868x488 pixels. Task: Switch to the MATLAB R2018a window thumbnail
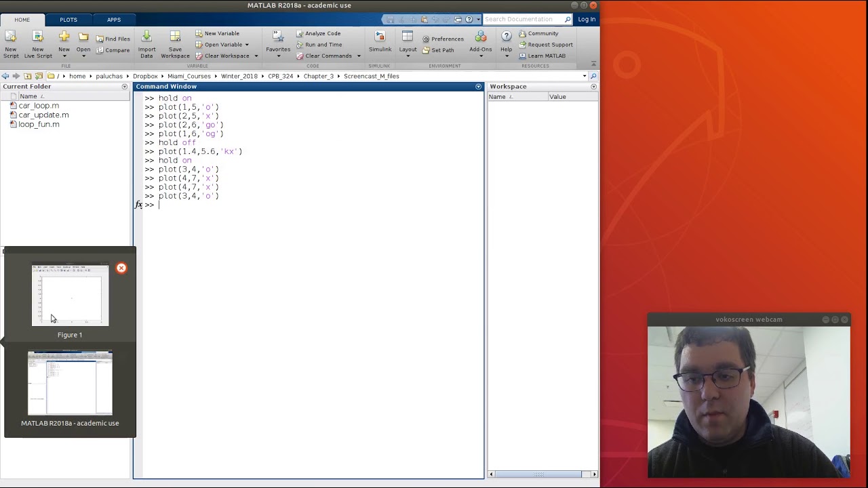pos(70,383)
